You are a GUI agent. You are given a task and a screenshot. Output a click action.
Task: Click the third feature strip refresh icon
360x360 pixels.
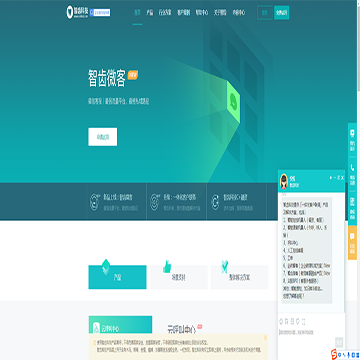(215, 202)
